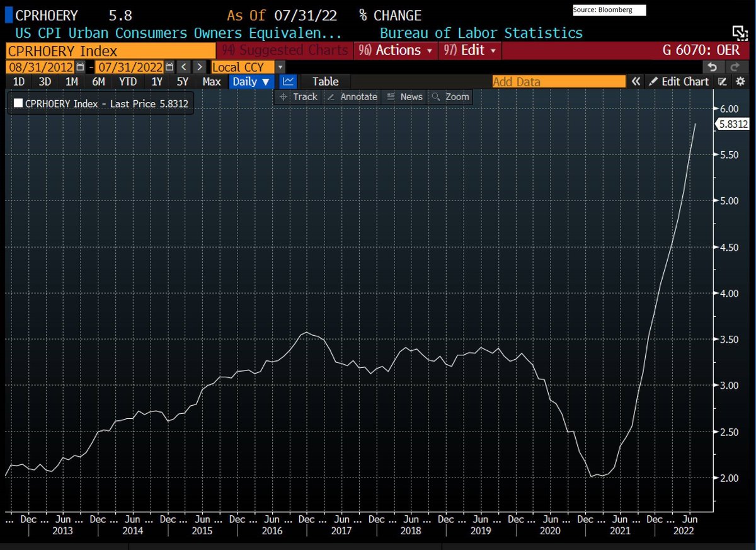
Task: Click the undo arrow icon
Action: (713, 67)
